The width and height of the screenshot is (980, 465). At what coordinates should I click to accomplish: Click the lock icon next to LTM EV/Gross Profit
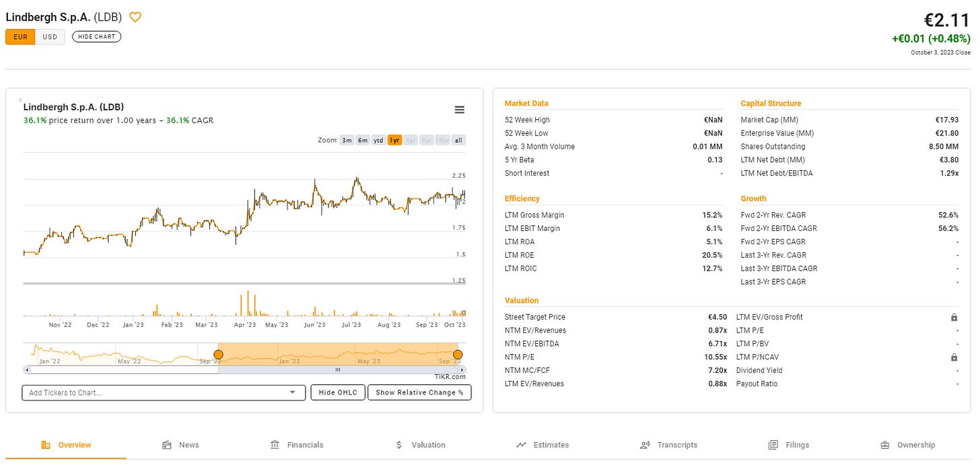coord(954,317)
